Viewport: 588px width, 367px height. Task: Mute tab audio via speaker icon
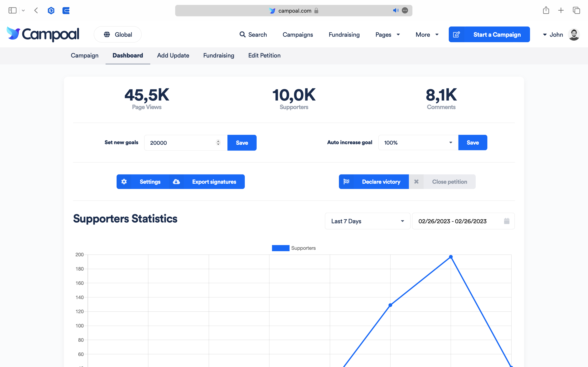pos(395,10)
